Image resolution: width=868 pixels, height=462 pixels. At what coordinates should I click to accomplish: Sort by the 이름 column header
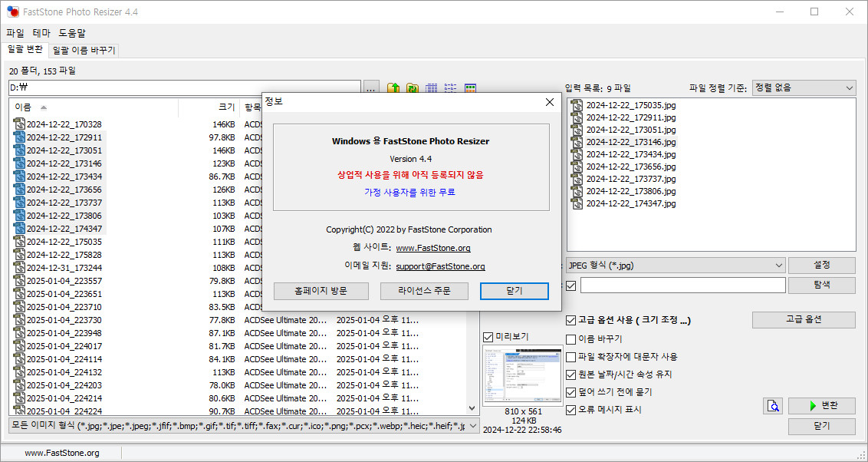[94, 107]
